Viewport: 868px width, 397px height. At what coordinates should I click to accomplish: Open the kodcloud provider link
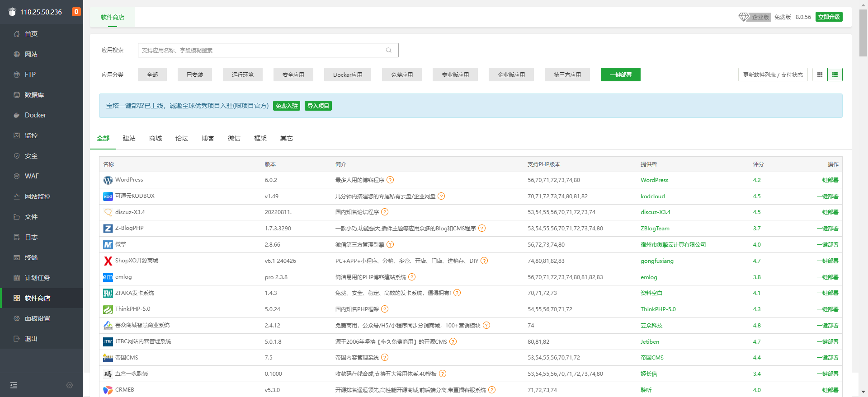[653, 196]
